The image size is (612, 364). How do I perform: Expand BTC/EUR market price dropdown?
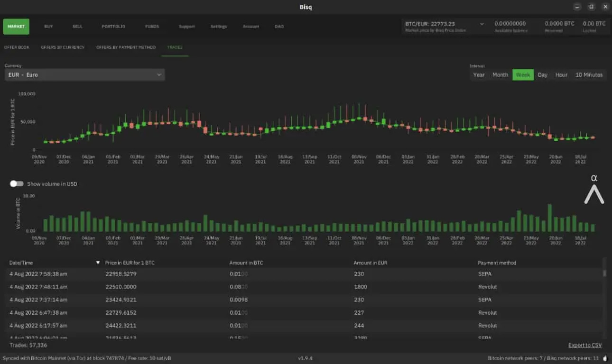[482, 24]
